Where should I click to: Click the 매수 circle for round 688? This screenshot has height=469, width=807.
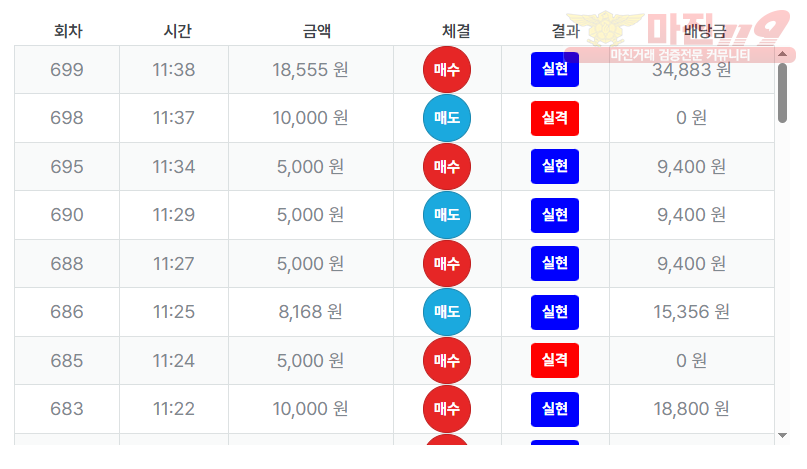(x=447, y=264)
